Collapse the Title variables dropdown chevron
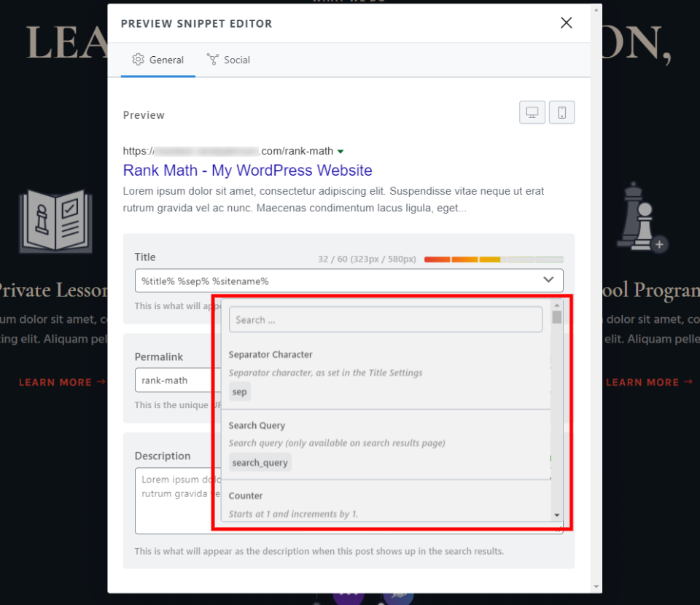Viewport: 700px width, 605px height. [548, 280]
